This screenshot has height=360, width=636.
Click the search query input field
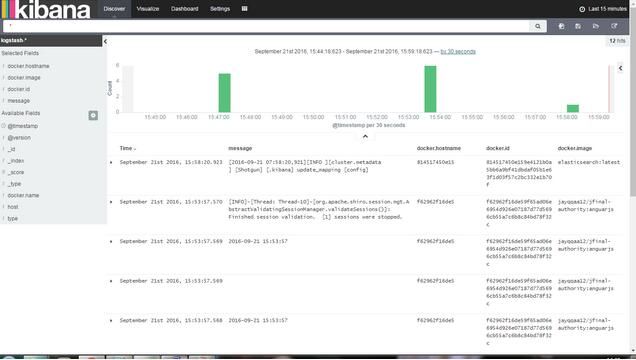tap(266, 26)
